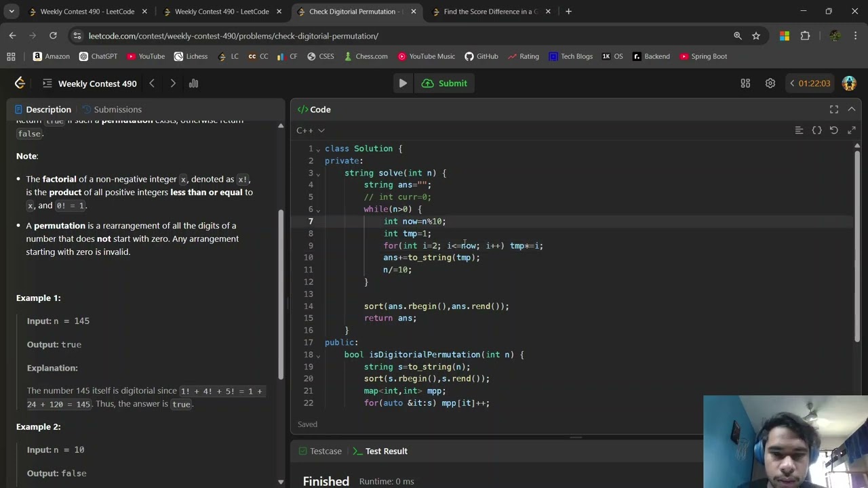This screenshot has width=868, height=488.
Task: Fold the class Solution block at line 1
Action: pyautogui.click(x=318, y=149)
